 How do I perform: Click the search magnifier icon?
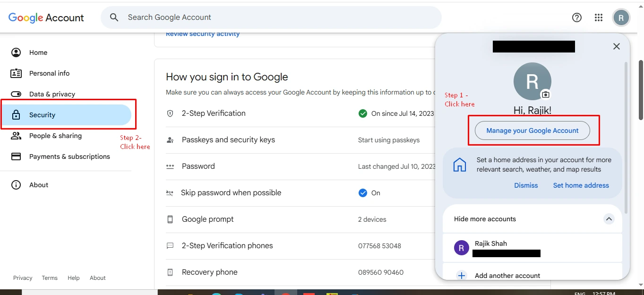[114, 17]
